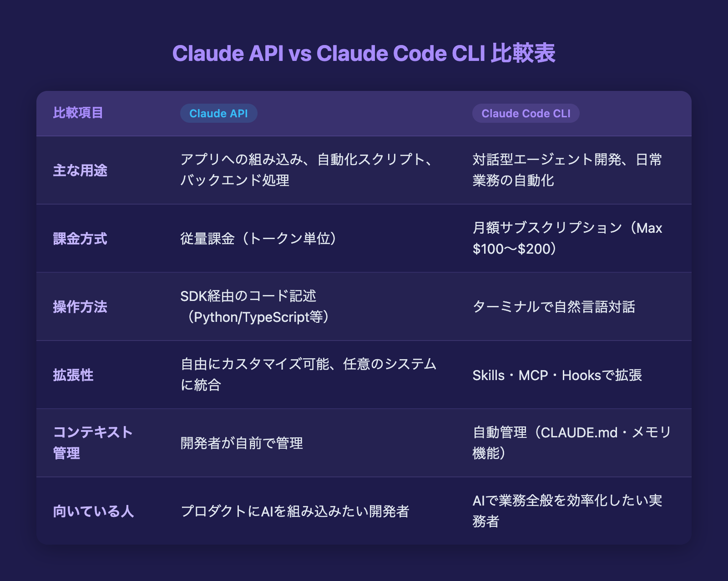This screenshot has height=581, width=728.
Task: Select the 主な用途 row label
Action: (81, 170)
